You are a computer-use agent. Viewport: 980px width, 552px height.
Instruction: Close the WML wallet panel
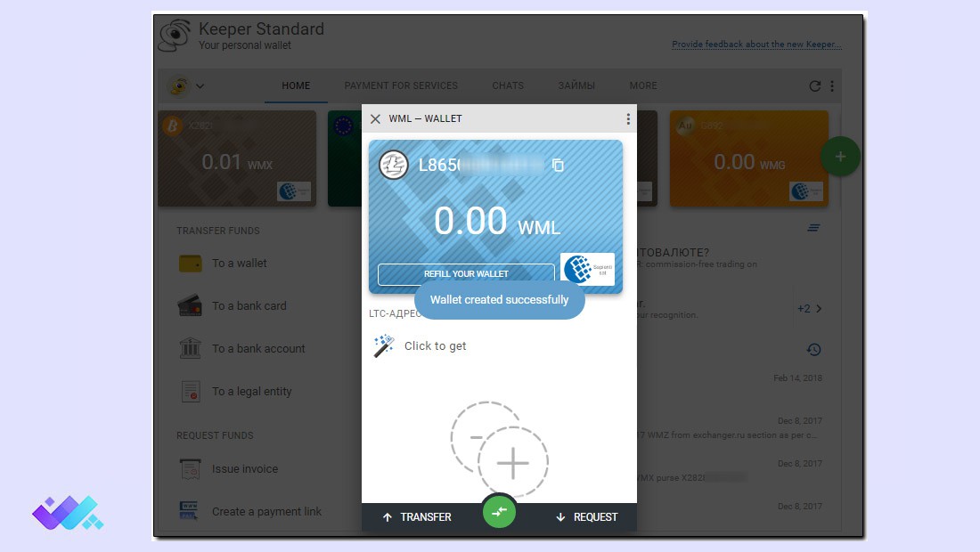(375, 119)
